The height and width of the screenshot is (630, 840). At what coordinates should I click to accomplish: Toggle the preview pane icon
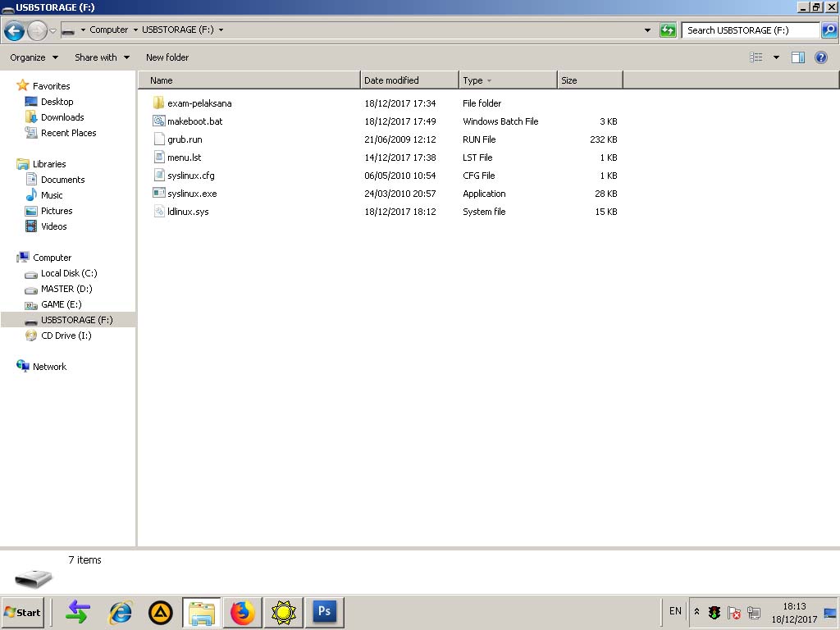[x=797, y=57]
